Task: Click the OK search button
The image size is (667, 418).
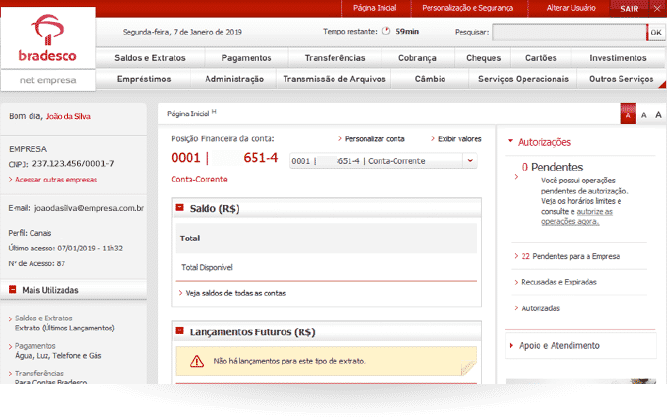Action: point(656,32)
